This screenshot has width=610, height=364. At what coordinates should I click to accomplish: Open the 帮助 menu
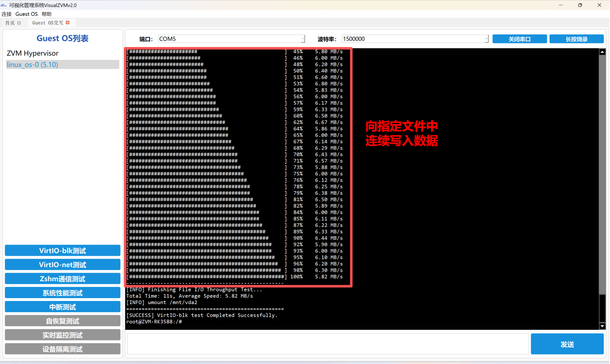pos(47,14)
